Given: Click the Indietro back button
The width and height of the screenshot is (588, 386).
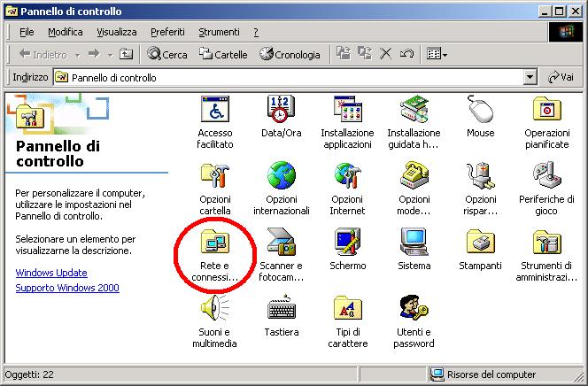Looking at the screenshot, I should [x=43, y=54].
